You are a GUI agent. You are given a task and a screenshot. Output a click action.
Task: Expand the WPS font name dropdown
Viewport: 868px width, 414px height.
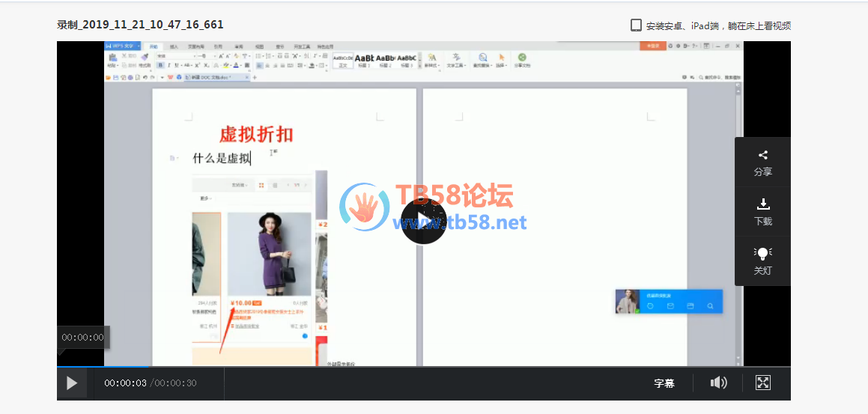click(x=194, y=56)
